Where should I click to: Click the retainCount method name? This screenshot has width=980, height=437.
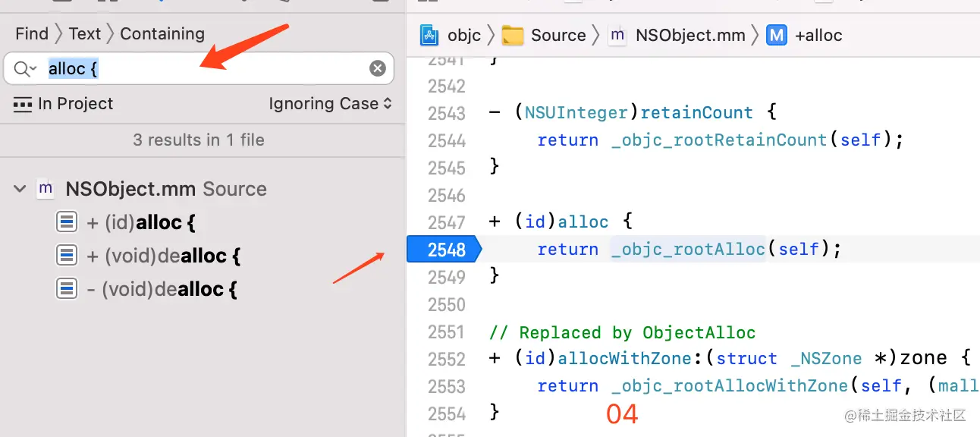697,113
